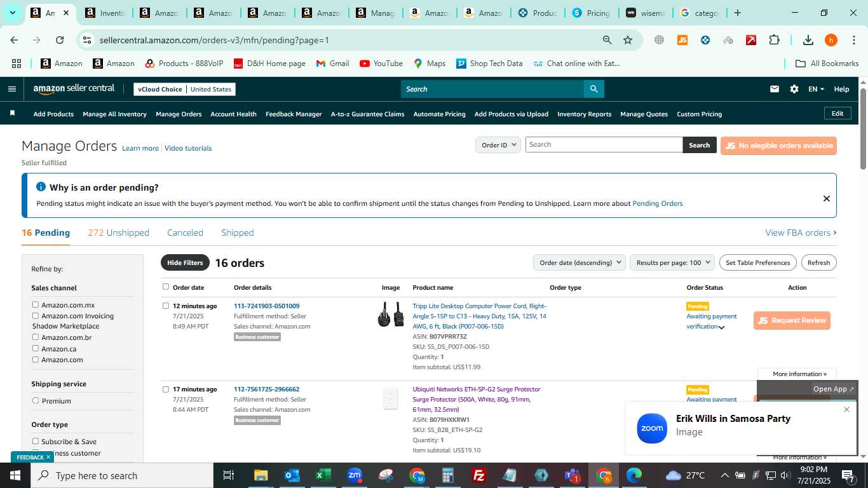Click the search magnifier button in Seller Central
This screenshot has height=488, width=868.
(x=593, y=89)
